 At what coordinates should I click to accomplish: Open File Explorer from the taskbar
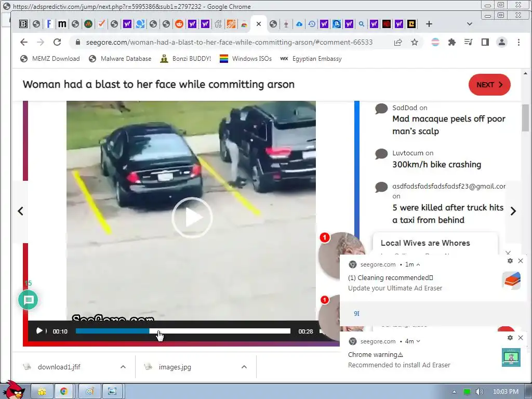(x=42, y=392)
